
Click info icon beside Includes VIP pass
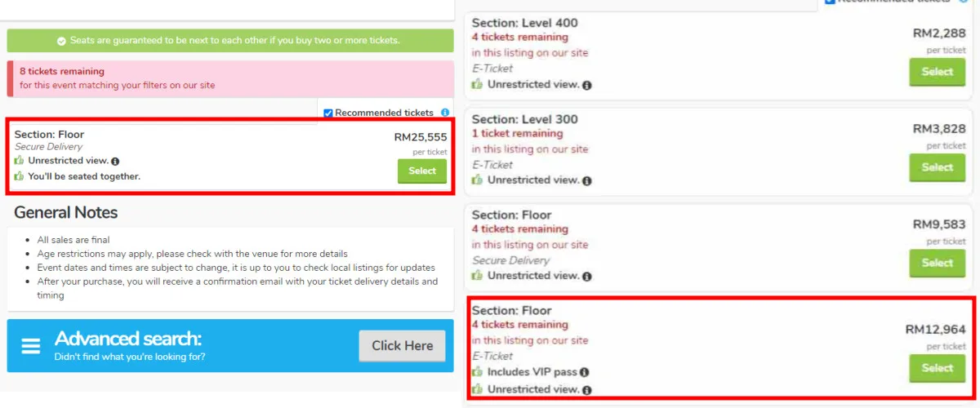click(x=586, y=373)
